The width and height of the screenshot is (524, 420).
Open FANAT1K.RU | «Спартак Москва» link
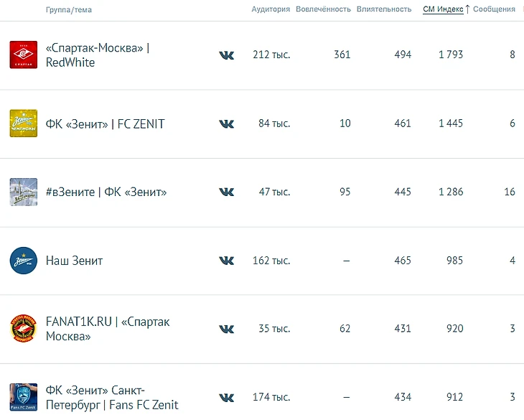point(108,329)
